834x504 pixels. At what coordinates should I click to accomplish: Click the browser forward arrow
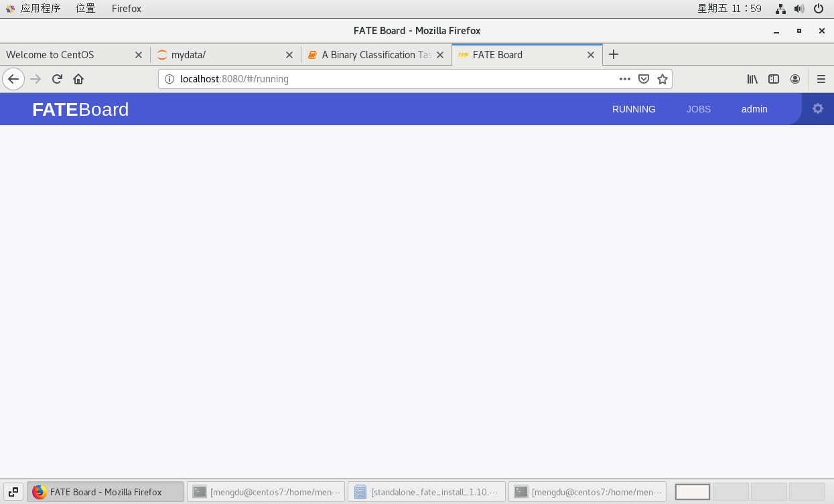(36, 79)
